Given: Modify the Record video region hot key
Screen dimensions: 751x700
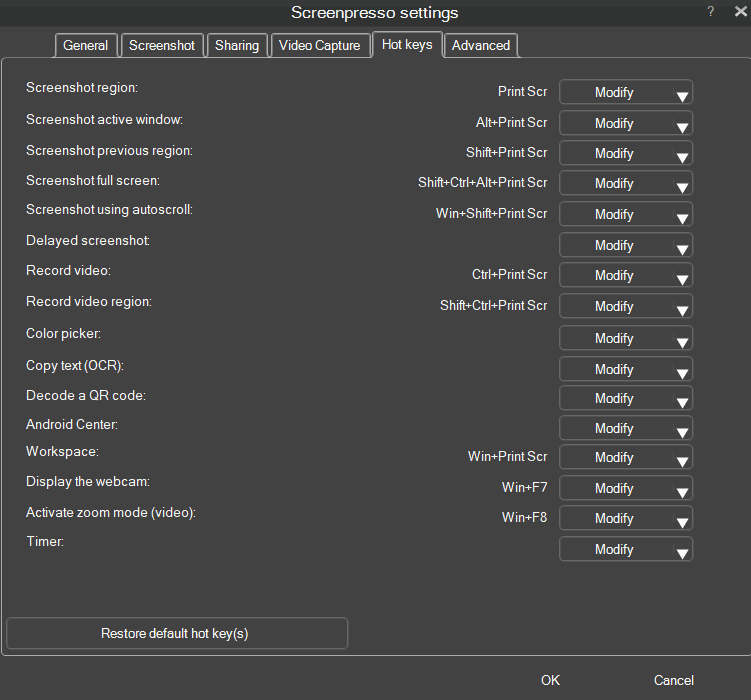Looking at the screenshot, I should (615, 306).
